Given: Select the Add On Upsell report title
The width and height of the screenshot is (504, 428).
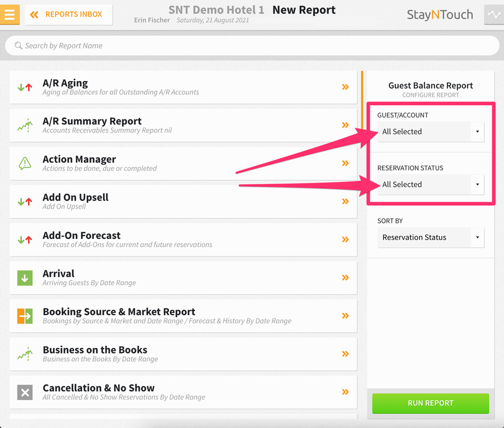Looking at the screenshot, I should (76, 197).
